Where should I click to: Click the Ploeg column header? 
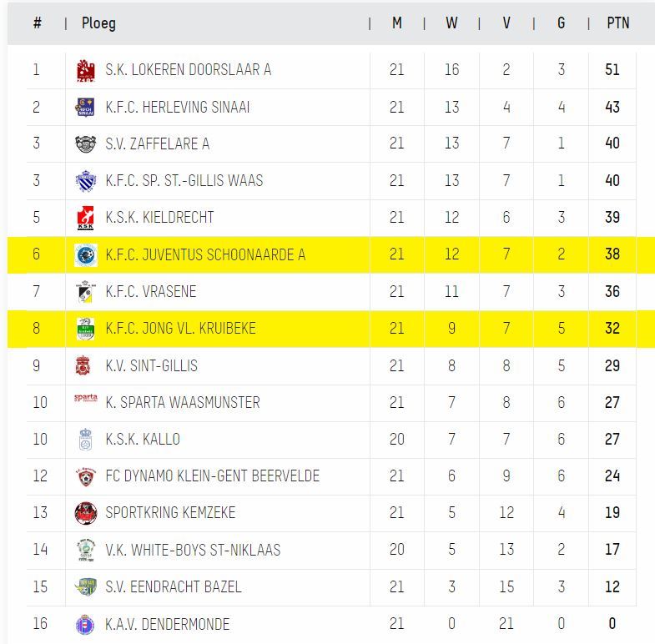(98, 23)
